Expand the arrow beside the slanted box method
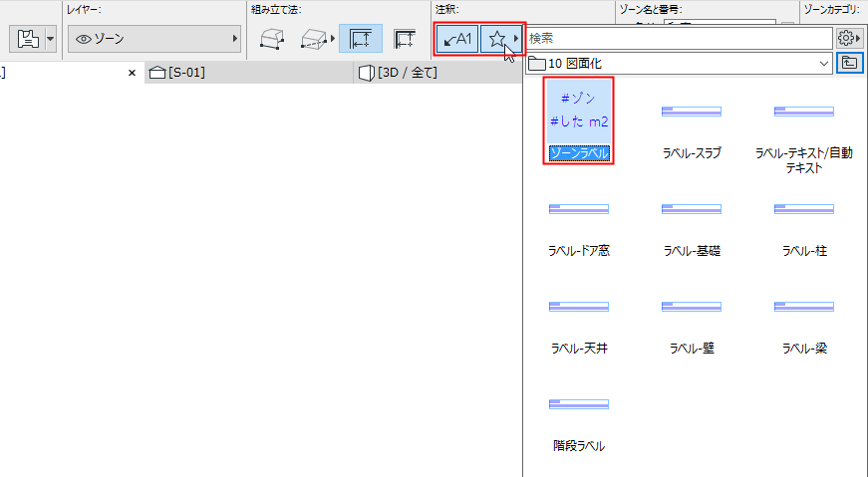The width and height of the screenshot is (868, 477). click(333, 39)
